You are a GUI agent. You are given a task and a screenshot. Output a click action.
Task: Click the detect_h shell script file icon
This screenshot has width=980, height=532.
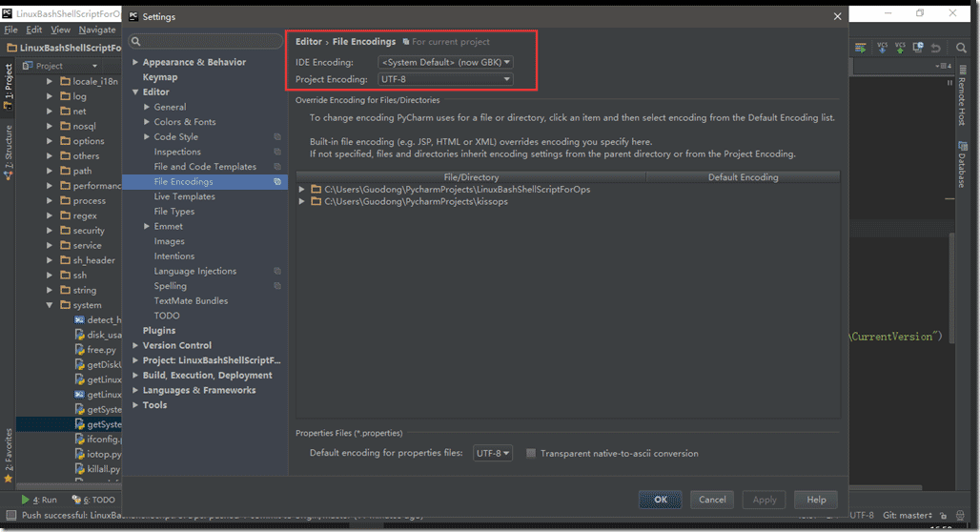click(x=79, y=319)
